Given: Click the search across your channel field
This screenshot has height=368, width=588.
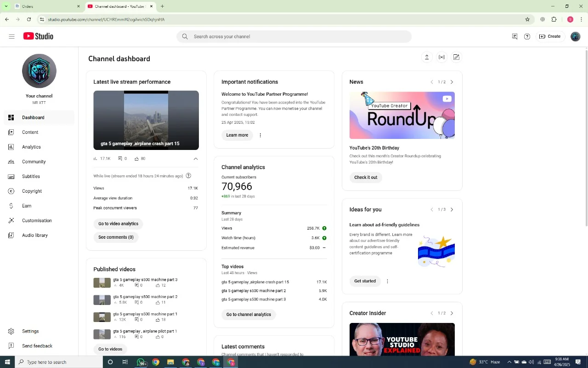Looking at the screenshot, I should [x=294, y=36].
